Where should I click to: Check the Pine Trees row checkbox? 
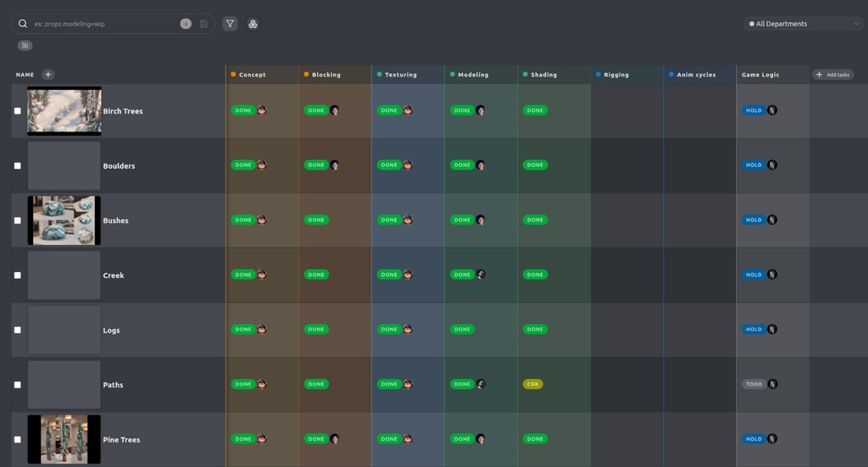click(x=17, y=440)
